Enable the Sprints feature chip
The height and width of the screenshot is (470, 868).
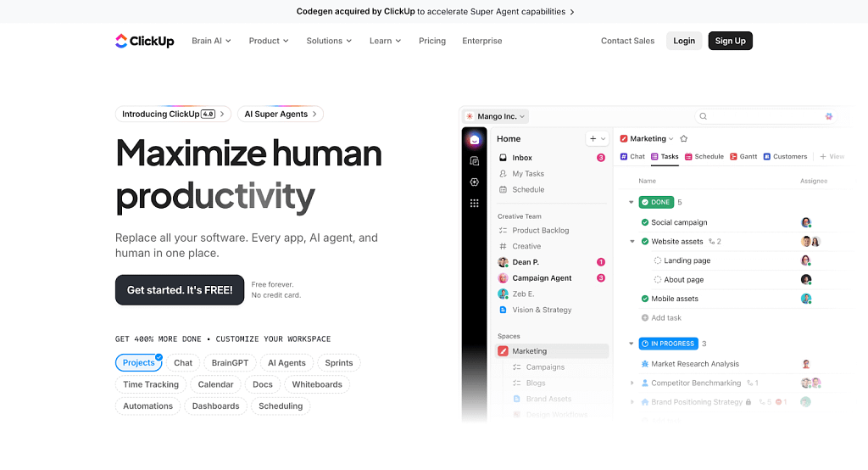coord(339,363)
